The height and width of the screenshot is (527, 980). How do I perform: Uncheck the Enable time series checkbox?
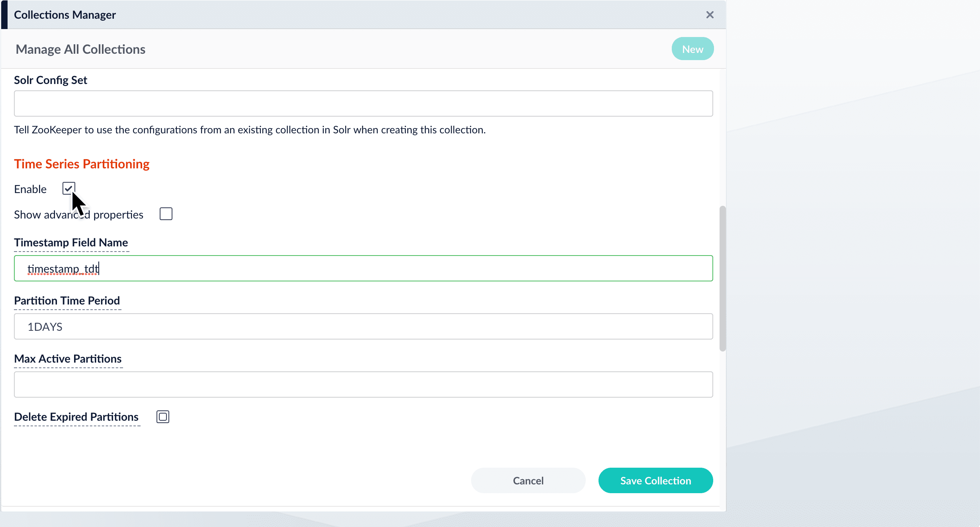[x=68, y=188]
